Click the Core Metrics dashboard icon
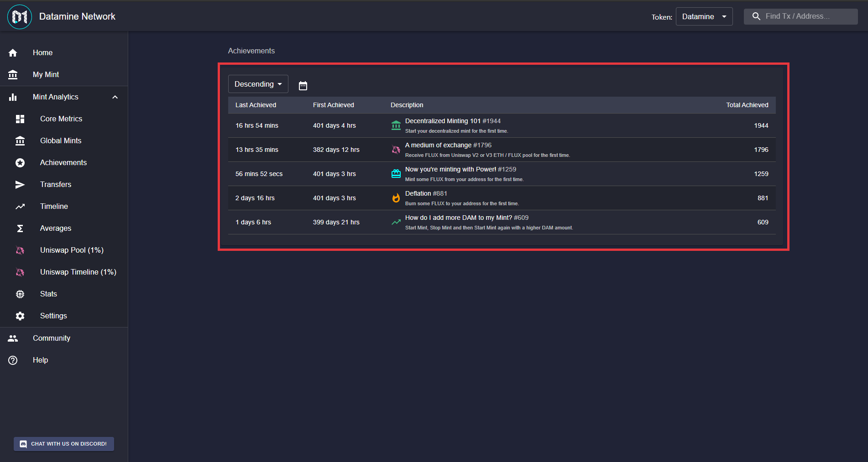Screen dimensions: 868x462 pyautogui.click(x=20, y=119)
